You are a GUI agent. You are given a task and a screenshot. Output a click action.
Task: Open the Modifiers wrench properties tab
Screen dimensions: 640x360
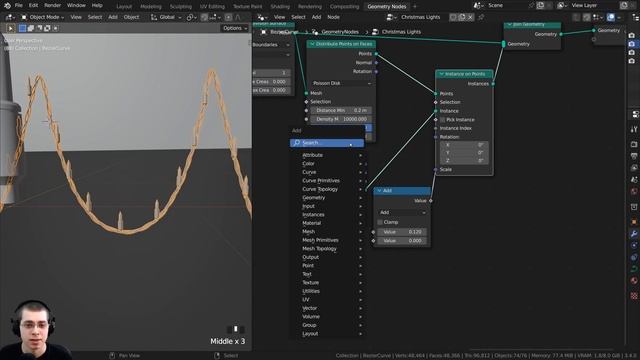(x=634, y=234)
